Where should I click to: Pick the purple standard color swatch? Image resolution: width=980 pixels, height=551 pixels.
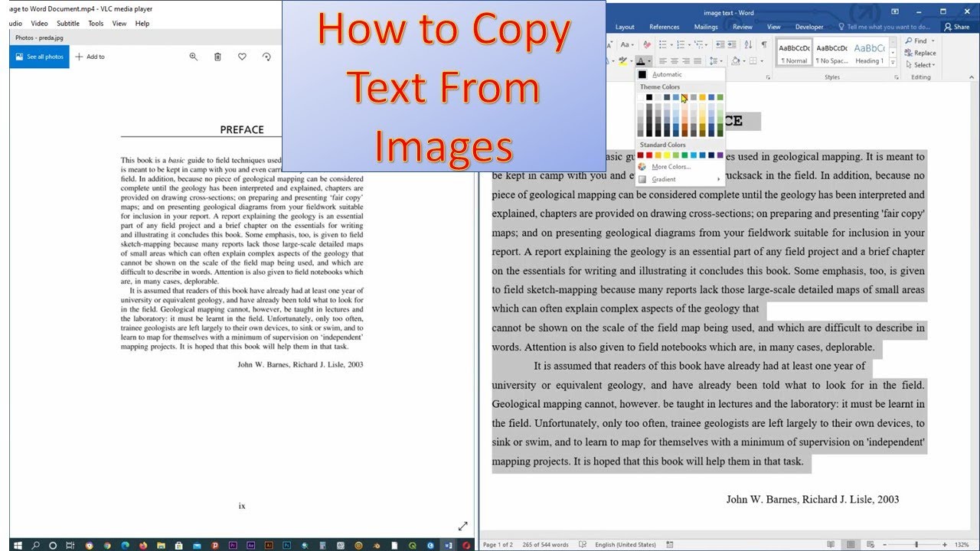[x=720, y=155]
